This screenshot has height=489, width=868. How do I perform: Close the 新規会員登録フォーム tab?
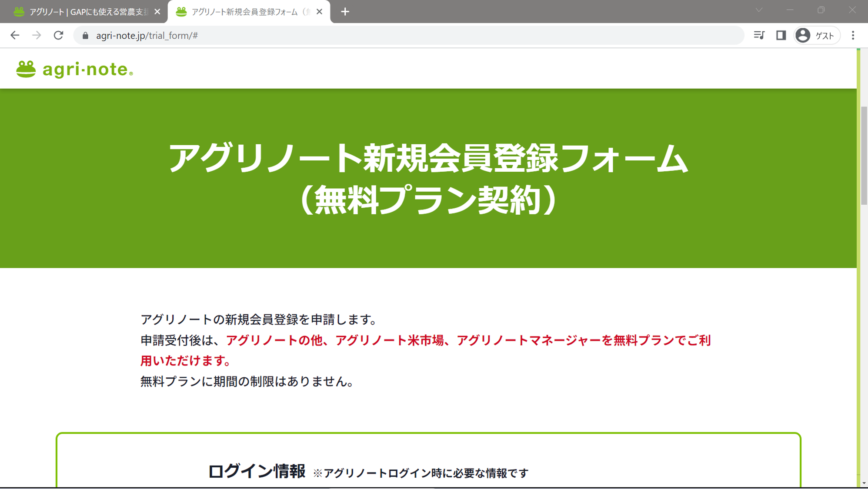[x=319, y=12]
